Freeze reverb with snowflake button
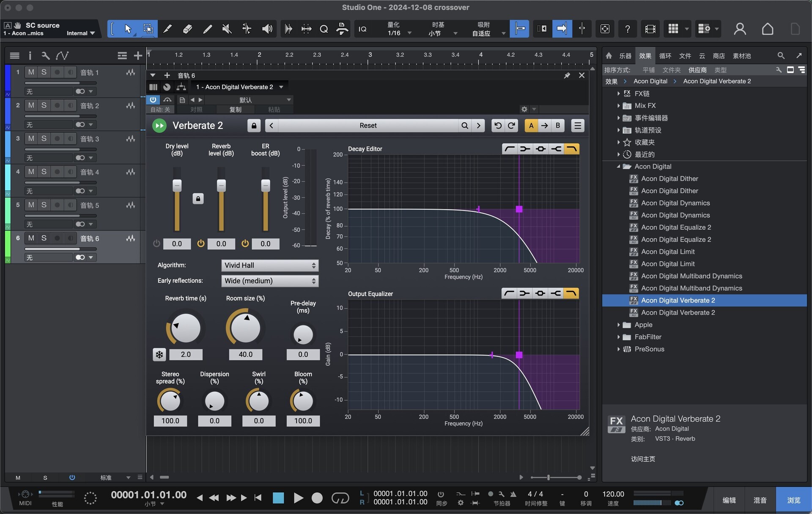812x514 pixels. (x=159, y=355)
